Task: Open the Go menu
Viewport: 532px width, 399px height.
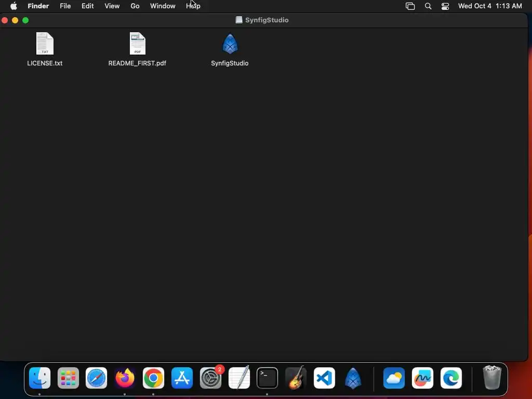Action: click(x=135, y=6)
